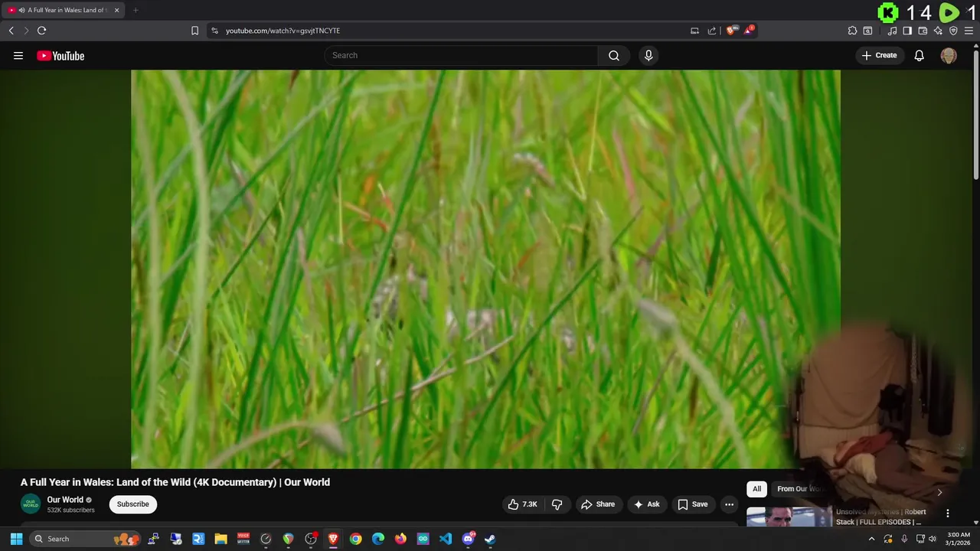Viewport: 980px width, 551px height.
Task: Open the Windows Start menu
Action: click(16, 539)
